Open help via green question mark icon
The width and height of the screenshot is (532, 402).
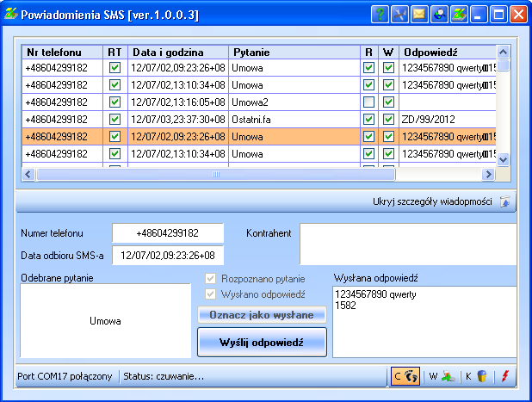[380, 14]
